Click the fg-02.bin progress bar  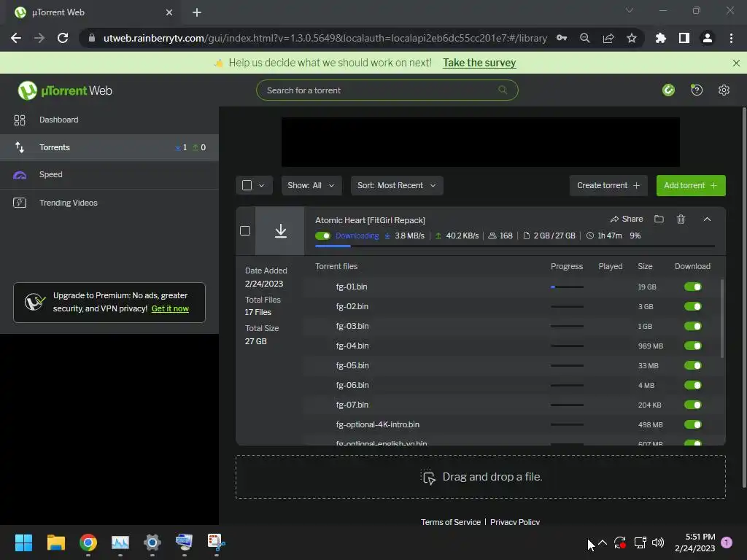[x=567, y=307]
